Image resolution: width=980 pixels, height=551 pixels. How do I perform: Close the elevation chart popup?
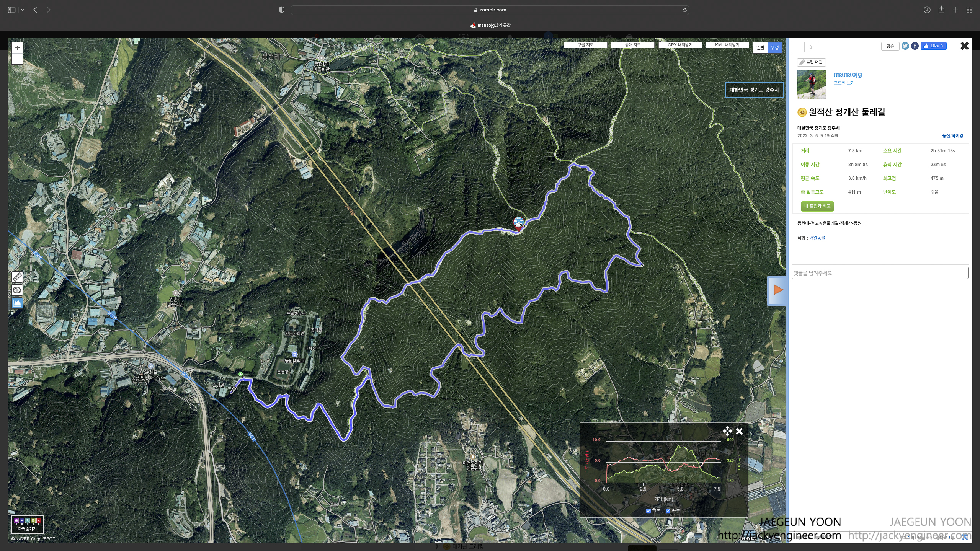coord(739,431)
